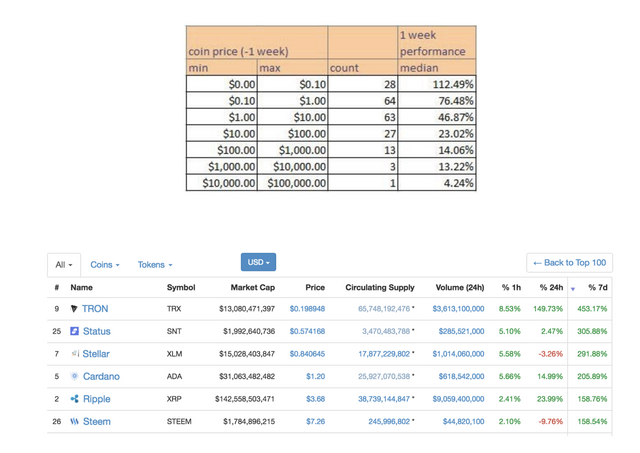
Task: Sort table by Market Cap header
Action: point(253,287)
